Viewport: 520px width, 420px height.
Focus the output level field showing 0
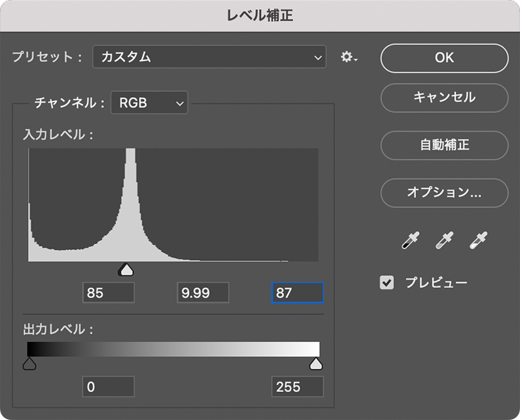[108, 386]
